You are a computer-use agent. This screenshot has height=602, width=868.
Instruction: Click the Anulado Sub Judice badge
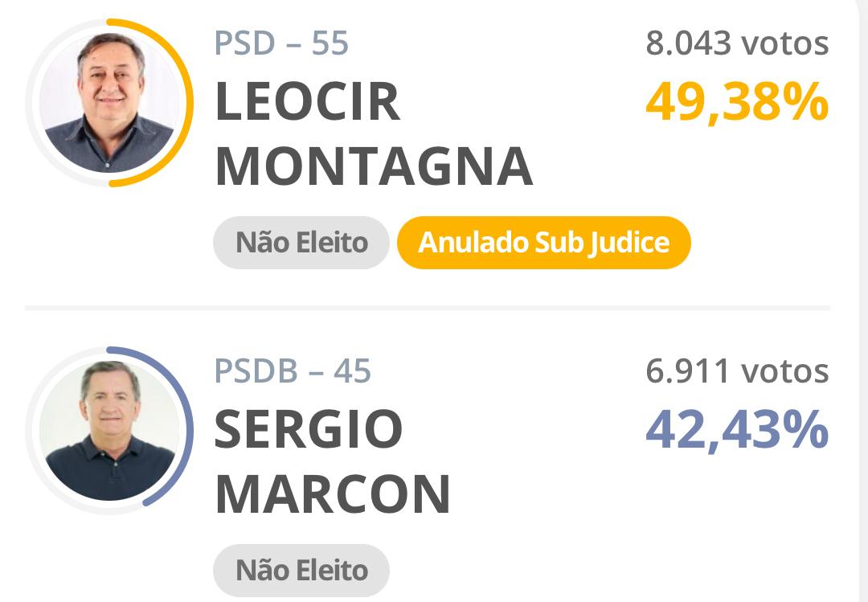tap(542, 242)
